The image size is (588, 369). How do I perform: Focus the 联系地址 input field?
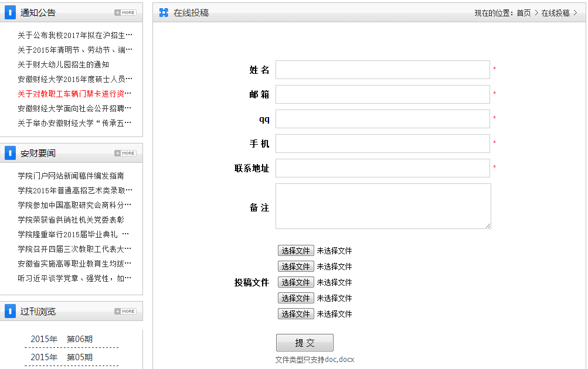click(x=382, y=168)
